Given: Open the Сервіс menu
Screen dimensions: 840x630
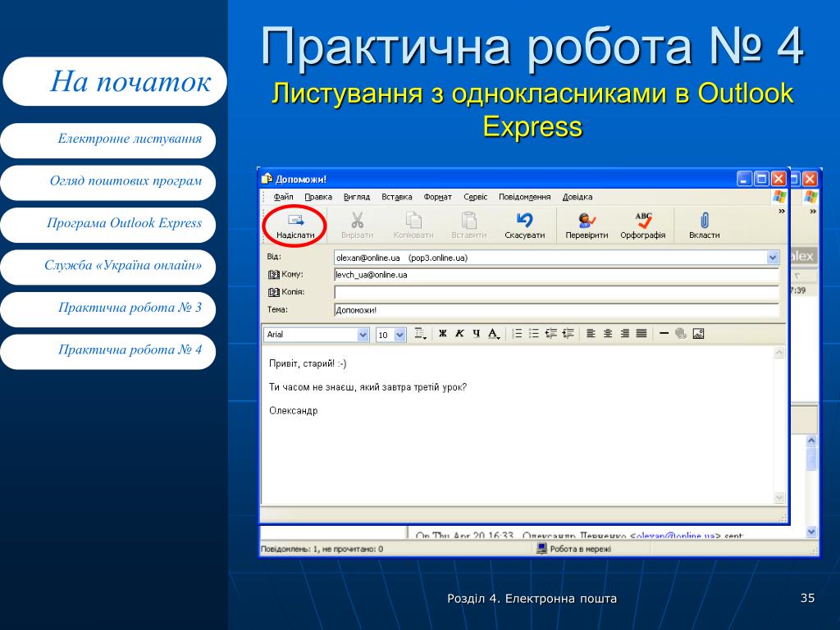Looking at the screenshot, I should (x=476, y=197).
